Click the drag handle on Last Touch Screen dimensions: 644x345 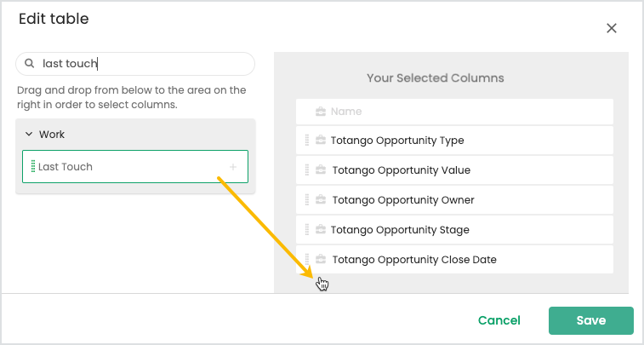point(33,167)
